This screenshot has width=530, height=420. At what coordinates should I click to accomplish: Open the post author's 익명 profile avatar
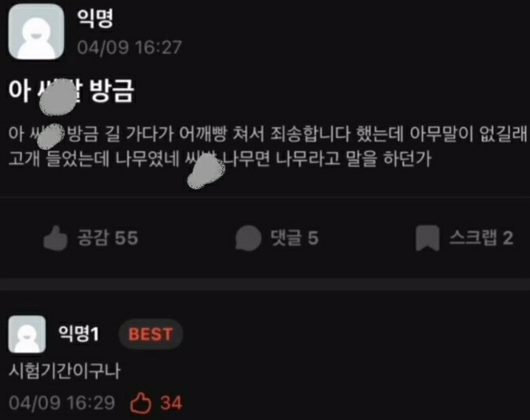36,32
